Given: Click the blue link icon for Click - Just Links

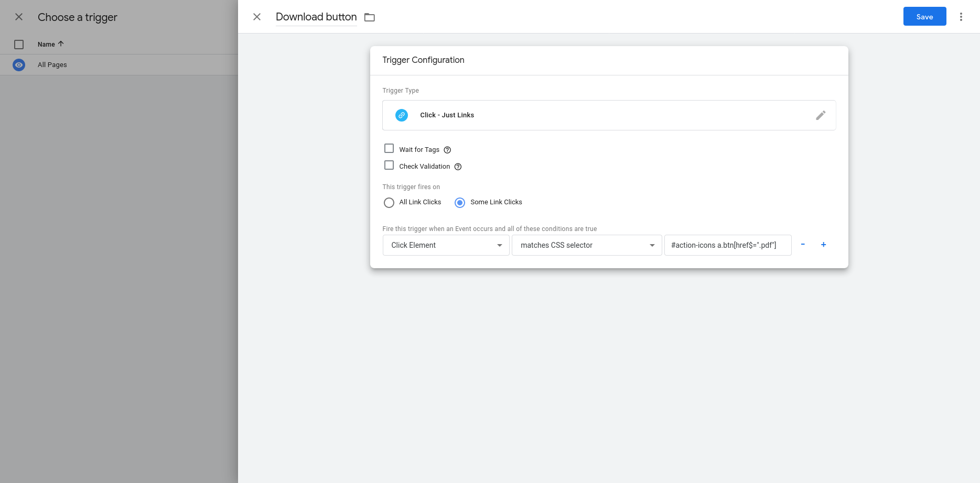Looking at the screenshot, I should [402, 115].
